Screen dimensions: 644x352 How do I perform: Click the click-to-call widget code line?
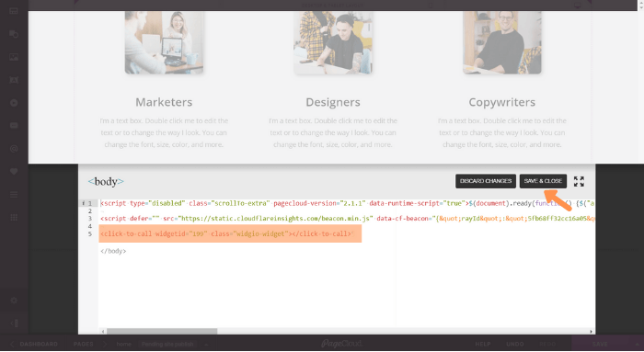(x=226, y=233)
